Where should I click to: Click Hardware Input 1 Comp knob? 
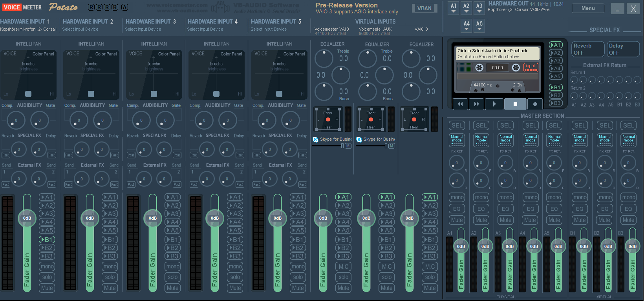coord(16,120)
